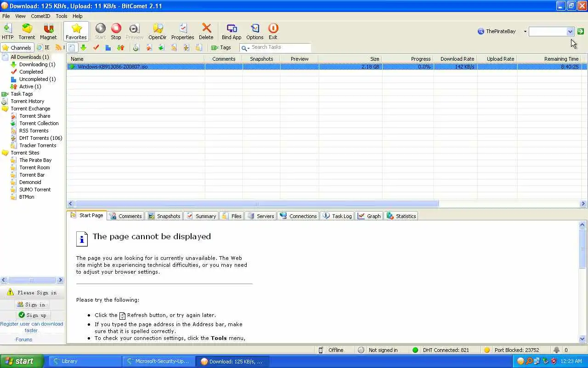
Task: Open the Search Tasks magnifier dropdown
Action: [245, 48]
